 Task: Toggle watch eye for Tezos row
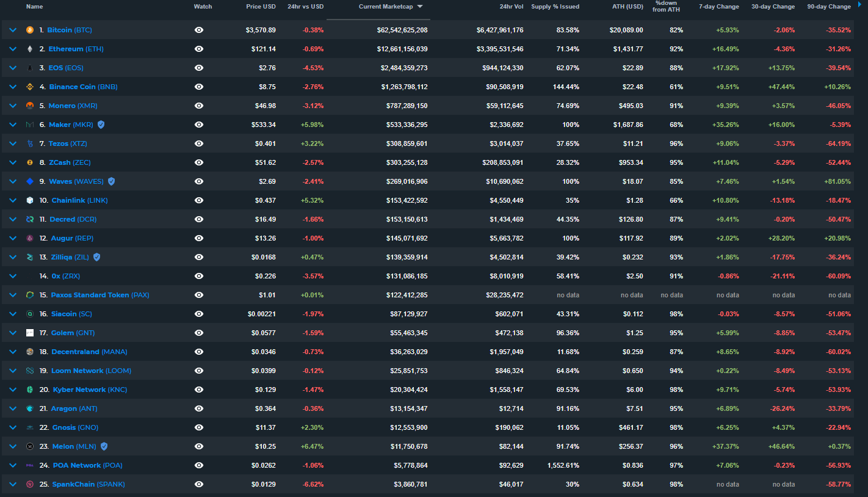point(199,143)
